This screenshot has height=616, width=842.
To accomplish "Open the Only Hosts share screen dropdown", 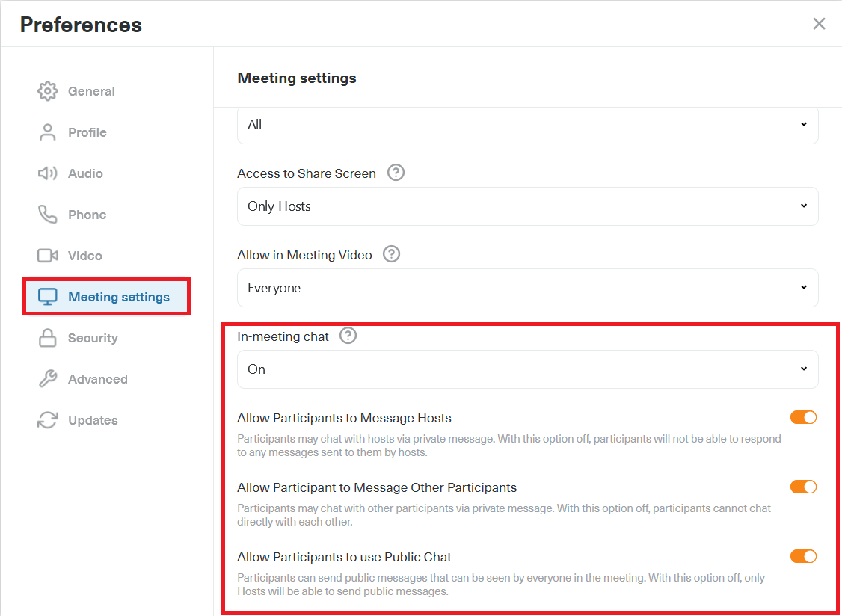I will pos(527,206).
